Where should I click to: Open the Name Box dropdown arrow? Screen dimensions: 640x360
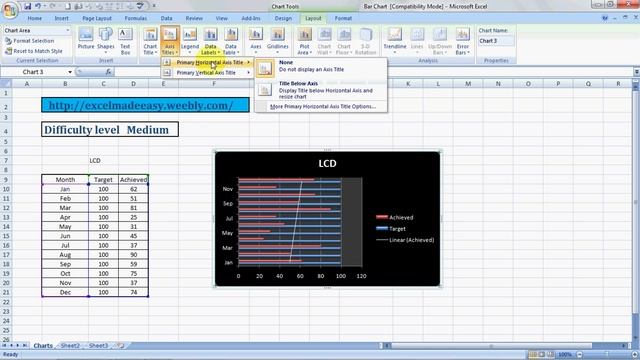point(70,72)
